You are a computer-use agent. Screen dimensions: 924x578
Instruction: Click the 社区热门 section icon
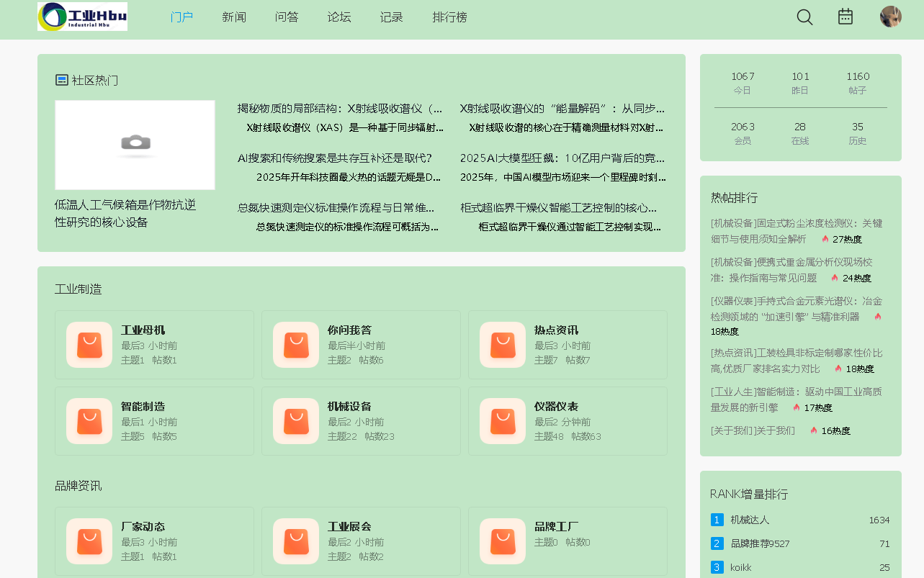tap(62, 80)
